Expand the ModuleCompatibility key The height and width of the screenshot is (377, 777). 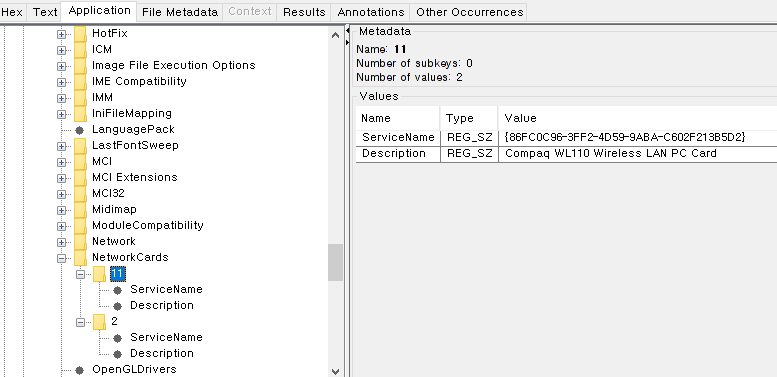coord(61,226)
